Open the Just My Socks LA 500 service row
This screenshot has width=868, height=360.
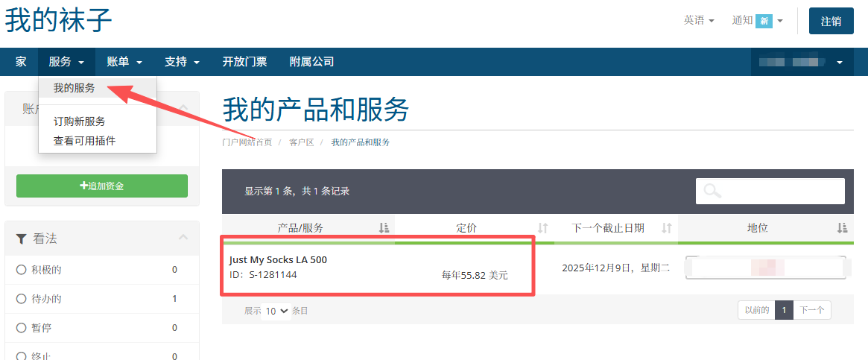[278, 260]
